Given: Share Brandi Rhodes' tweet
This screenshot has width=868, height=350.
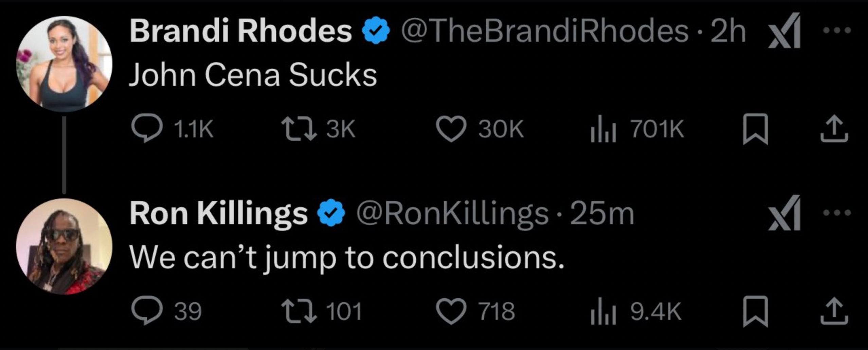Looking at the screenshot, I should 834,130.
